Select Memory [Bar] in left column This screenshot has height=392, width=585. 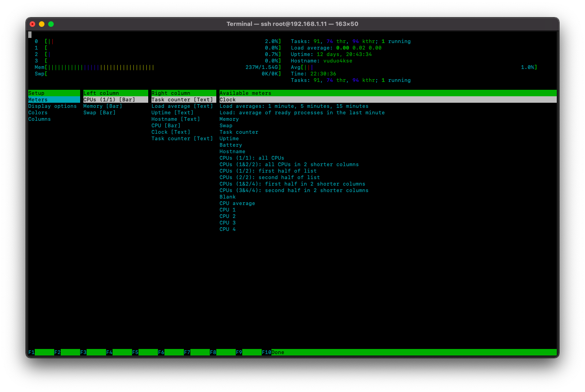[102, 106]
